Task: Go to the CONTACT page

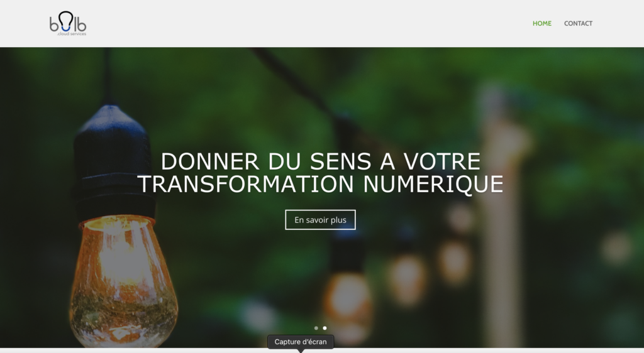Action: click(578, 23)
